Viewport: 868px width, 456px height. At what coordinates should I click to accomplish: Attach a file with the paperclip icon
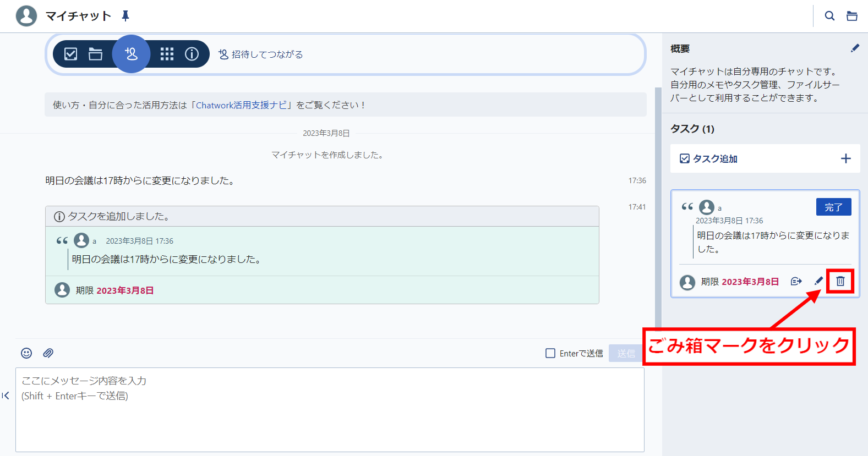[x=48, y=353]
